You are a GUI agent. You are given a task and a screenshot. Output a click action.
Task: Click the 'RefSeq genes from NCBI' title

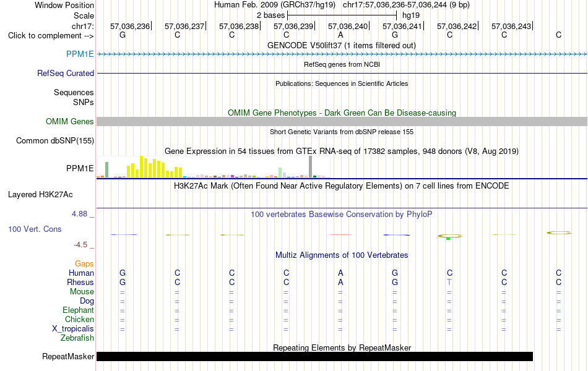pyautogui.click(x=342, y=64)
